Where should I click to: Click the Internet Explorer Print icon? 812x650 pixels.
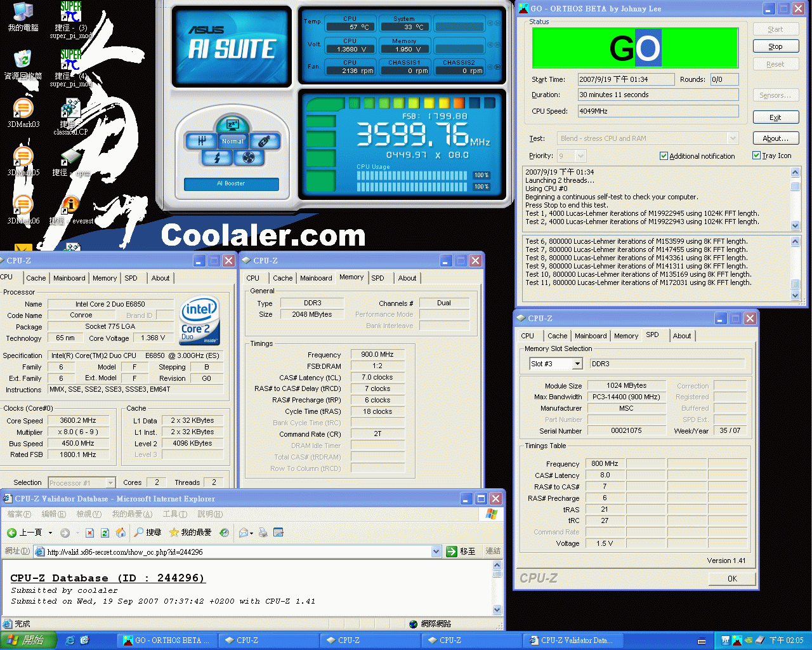click(263, 533)
